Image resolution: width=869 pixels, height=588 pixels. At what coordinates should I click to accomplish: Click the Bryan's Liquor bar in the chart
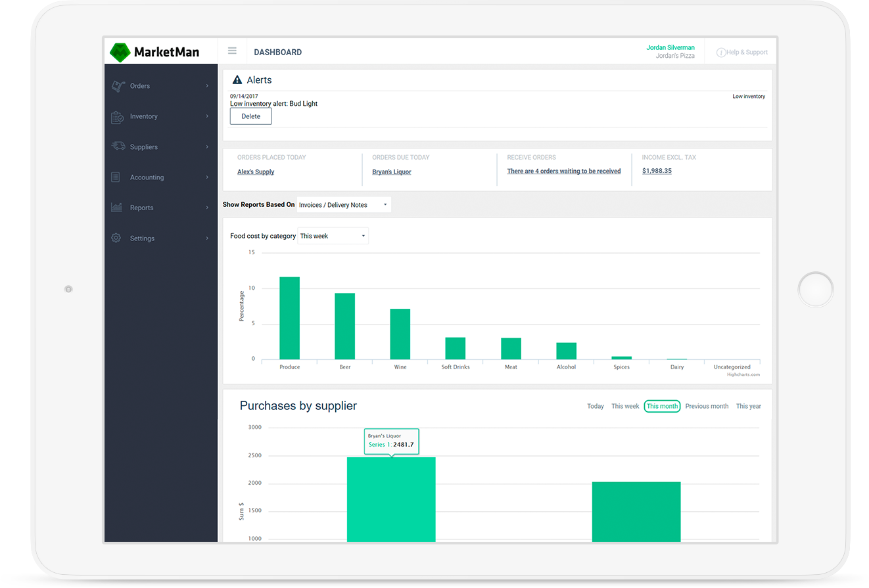pos(391,499)
